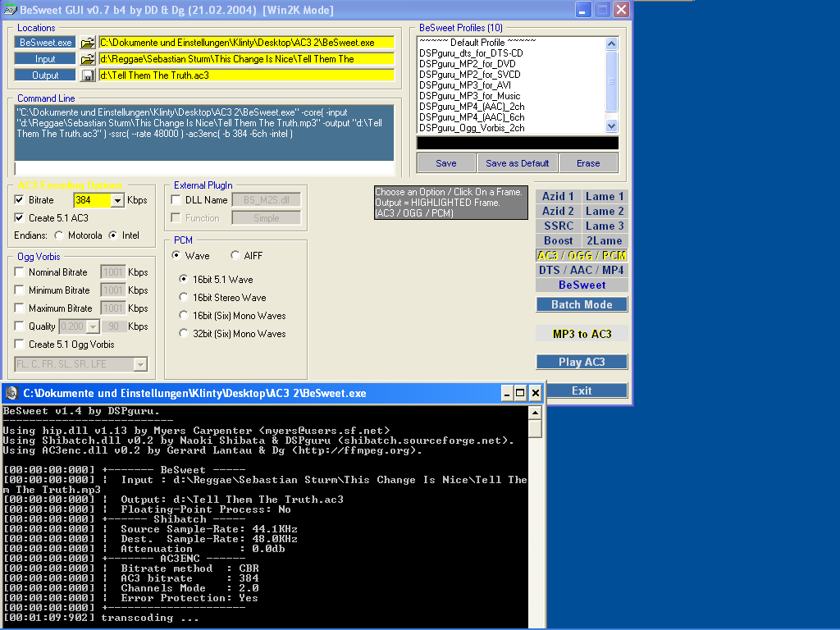Select the DTS / AAC / MP4 tab

click(582, 270)
